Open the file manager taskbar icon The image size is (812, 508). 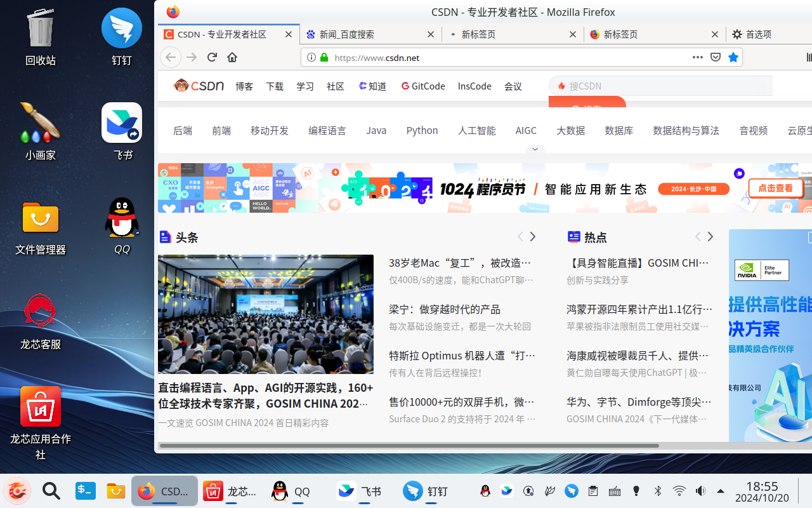116,491
